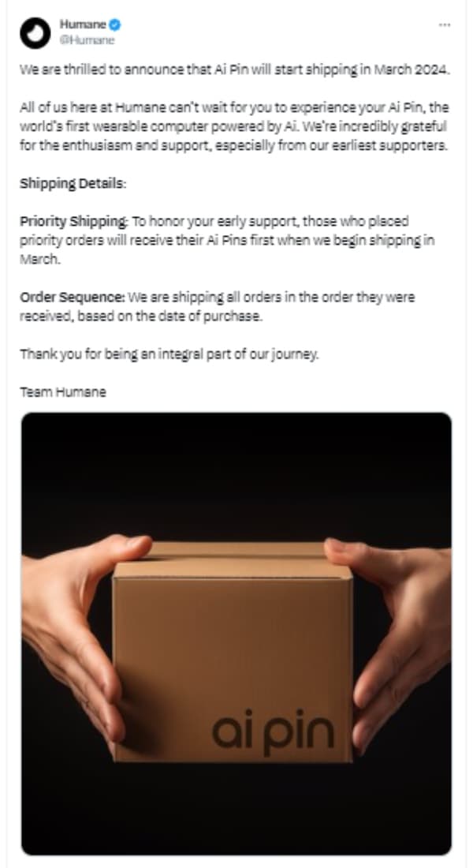Image resolution: width=473 pixels, height=868 pixels.
Task: Click the "Thank you for being" line
Action: pyautogui.click(x=169, y=354)
